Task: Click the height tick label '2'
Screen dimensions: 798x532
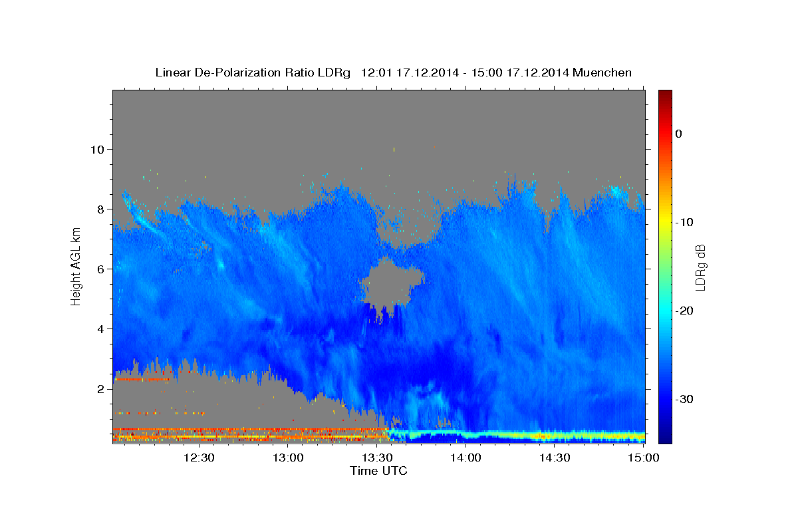Action: tap(102, 388)
